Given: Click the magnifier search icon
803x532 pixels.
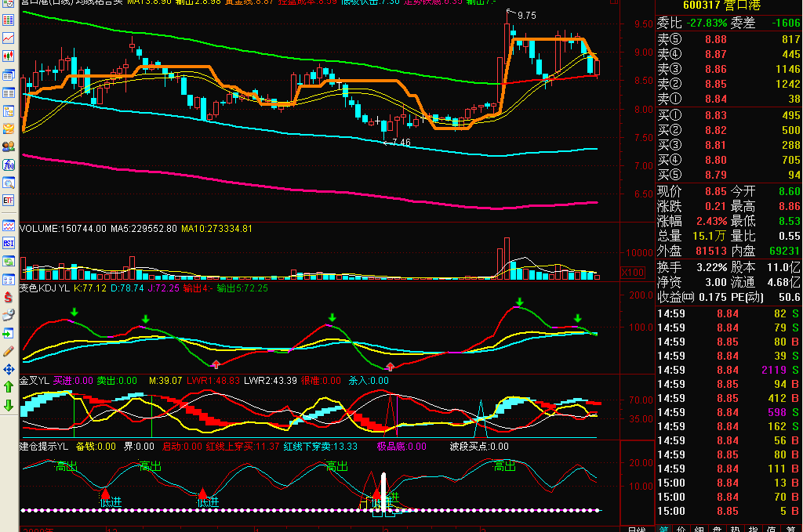Looking at the screenshot, I should tap(8, 183).
